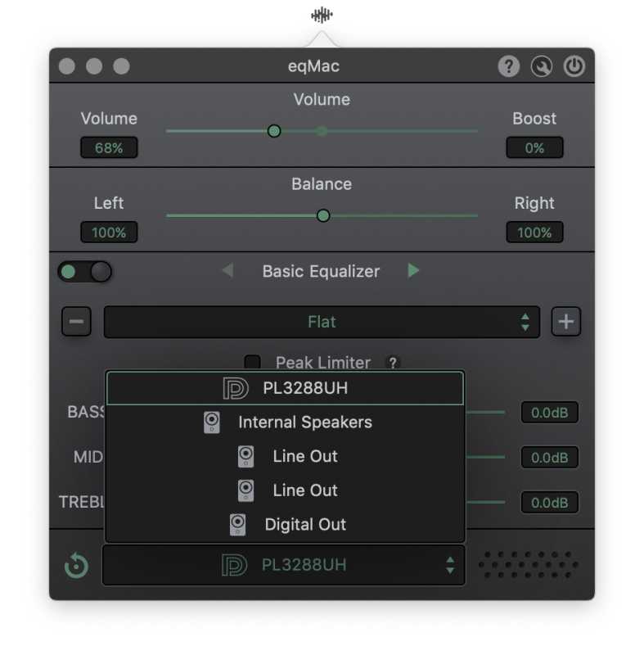
Task: Click the Mid 0.0dB value field
Action: click(x=550, y=458)
